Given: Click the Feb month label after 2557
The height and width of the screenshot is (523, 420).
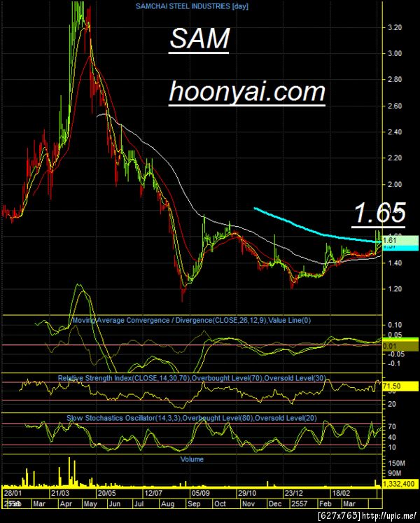Looking at the screenshot, I should coord(325,503).
